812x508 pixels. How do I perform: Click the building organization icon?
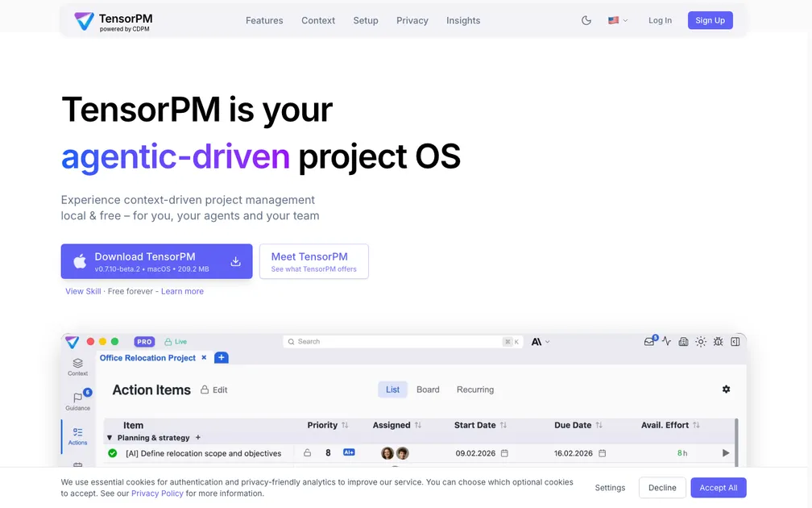(684, 342)
